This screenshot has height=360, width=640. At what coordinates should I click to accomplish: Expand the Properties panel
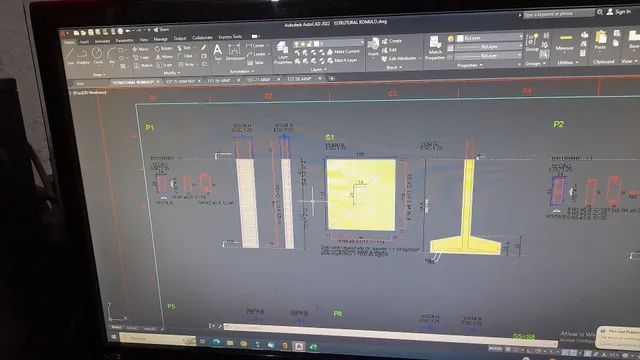pyautogui.click(x=469, y=65)
